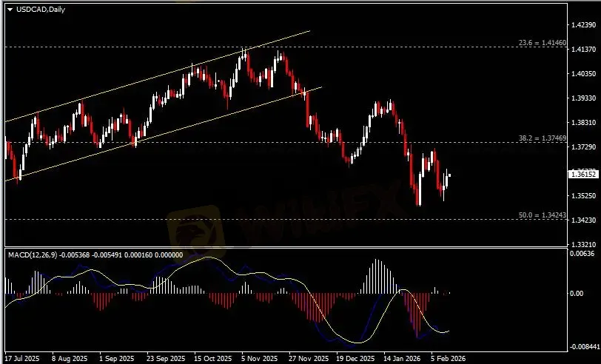Click the 1 Sep 2025 date label

tap(117, 359)
